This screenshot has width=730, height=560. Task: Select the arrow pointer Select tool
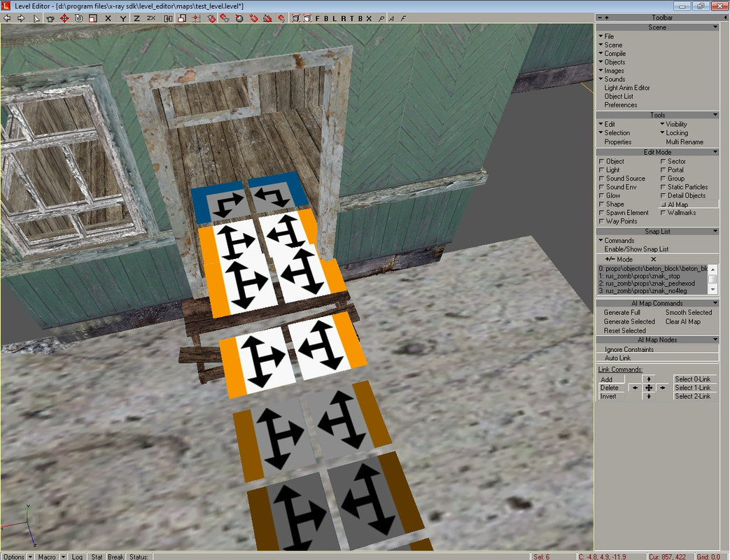pyautogui.click(x=36, y=18)
